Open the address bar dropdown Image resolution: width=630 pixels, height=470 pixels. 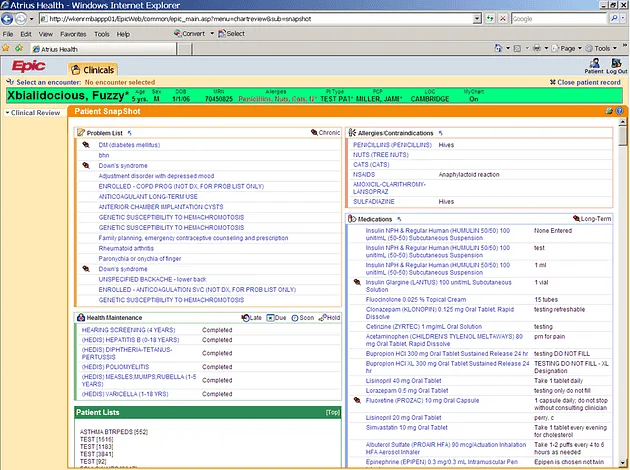click(x=477, y=18)
